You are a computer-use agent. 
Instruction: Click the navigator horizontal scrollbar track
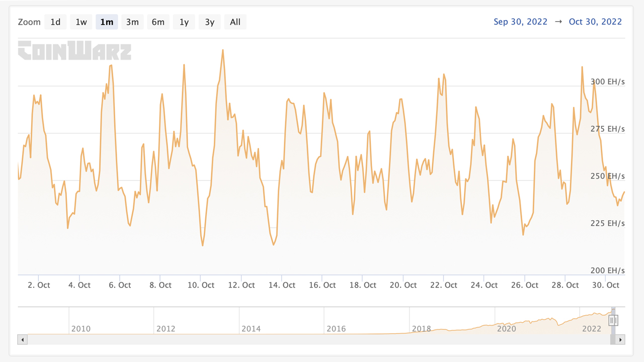pyautogui.click(x=318, y=340)
